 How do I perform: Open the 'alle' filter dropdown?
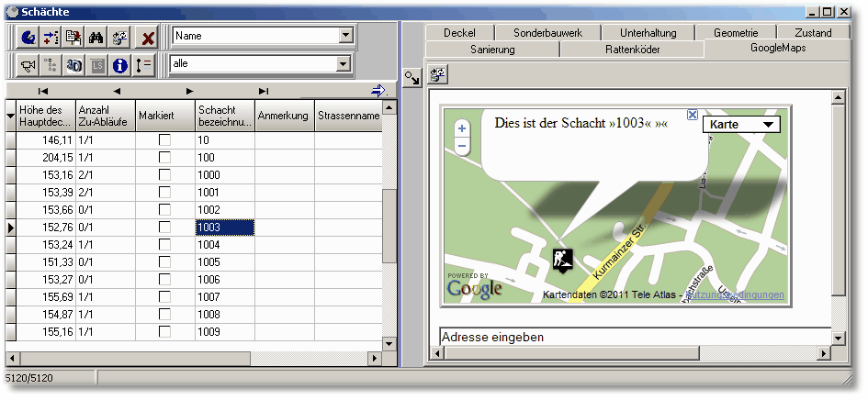click(344, 63)
